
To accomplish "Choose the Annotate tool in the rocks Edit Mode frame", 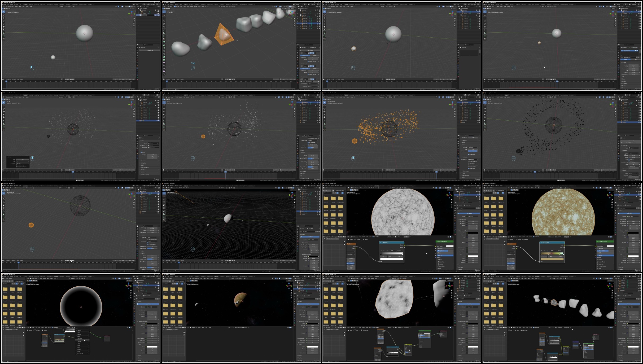I will pos(164,30).
